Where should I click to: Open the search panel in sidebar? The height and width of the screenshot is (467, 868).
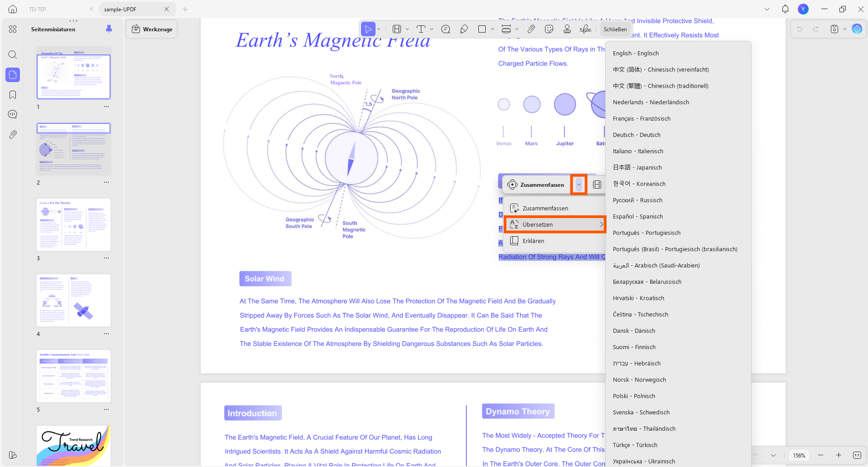13,55
